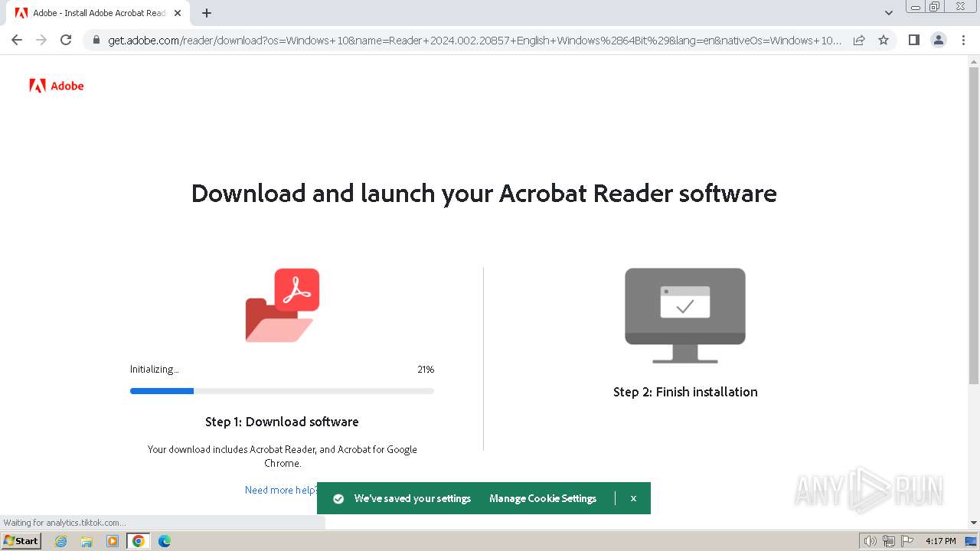Click the scrollbar up arrow
Image resolution: width=980 pixels, height=551 pixels.
pos(974,62)
